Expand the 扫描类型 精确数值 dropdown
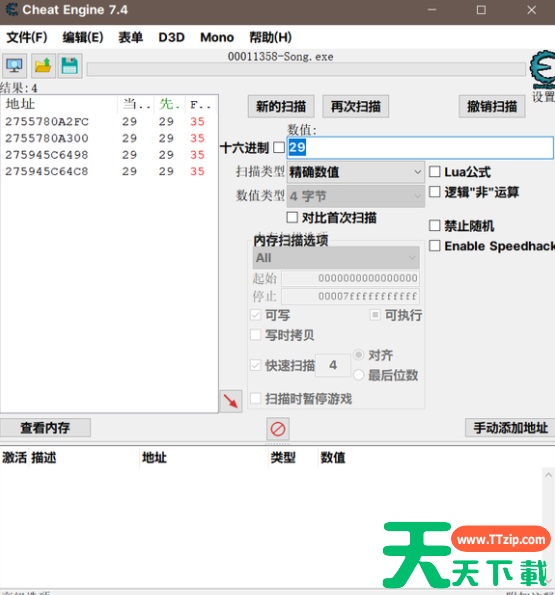This screenshot has width=555, height=595. click(x=355, y=172)
